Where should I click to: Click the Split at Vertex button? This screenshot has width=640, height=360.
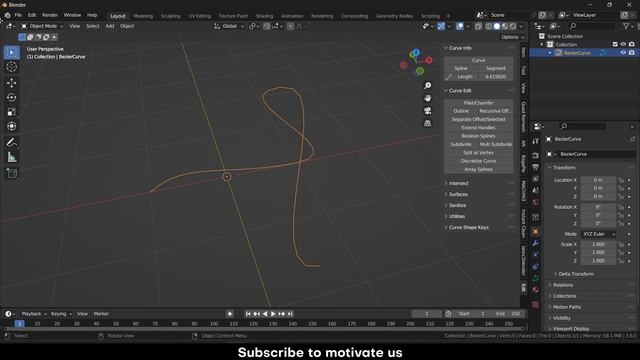click(478, 153)
